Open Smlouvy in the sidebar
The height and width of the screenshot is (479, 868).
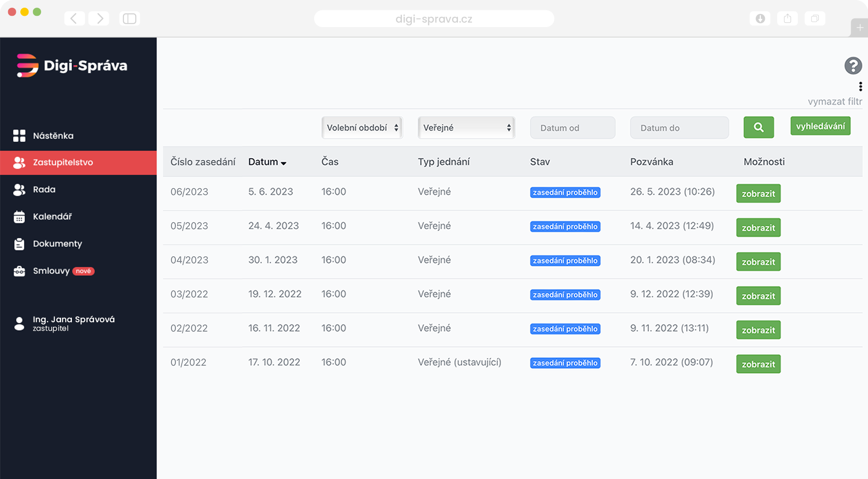tap(78, 271)
